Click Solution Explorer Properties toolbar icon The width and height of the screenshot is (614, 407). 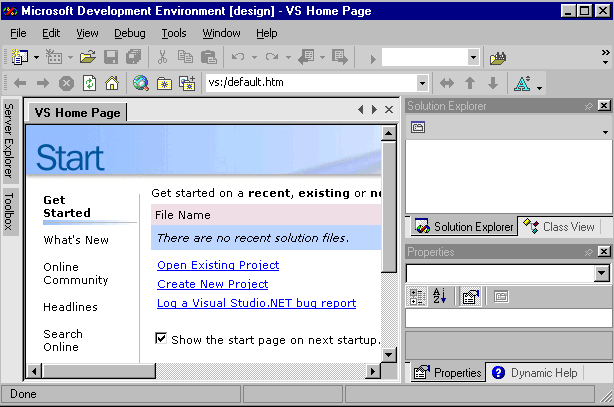[418, 127]
